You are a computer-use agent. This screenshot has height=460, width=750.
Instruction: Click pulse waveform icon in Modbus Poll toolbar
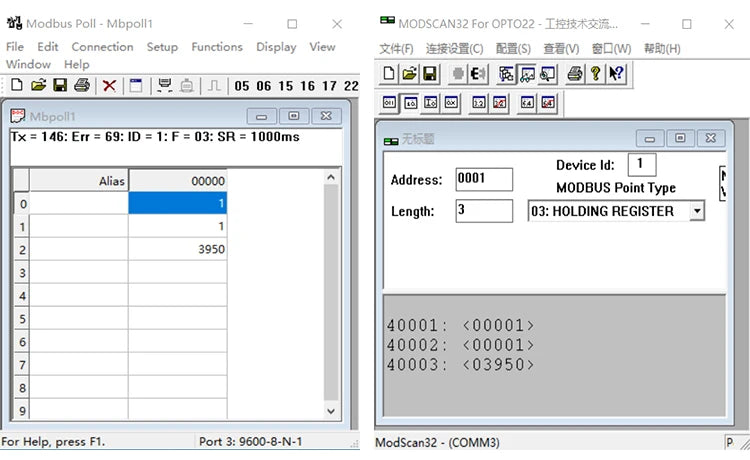(x=214, y=86)
